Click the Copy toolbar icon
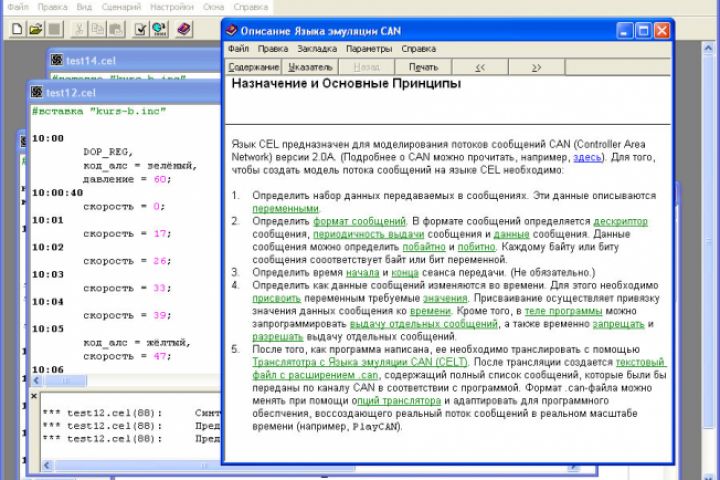Image resolution: width=720 pixels, height=480 pixels. click(x=97, y=29)
